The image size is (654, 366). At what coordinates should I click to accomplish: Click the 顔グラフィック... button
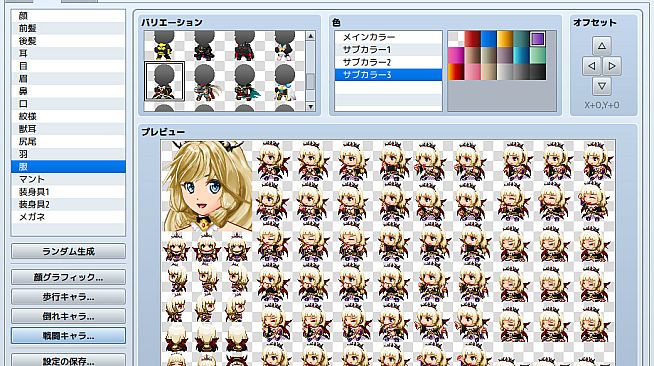click(68, 277)
